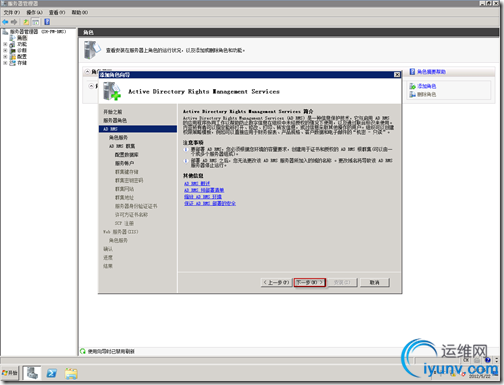Select 角色 in the server manager tree
The width and height of the screenshot is (504, 385).
click(x=22, y=38)
